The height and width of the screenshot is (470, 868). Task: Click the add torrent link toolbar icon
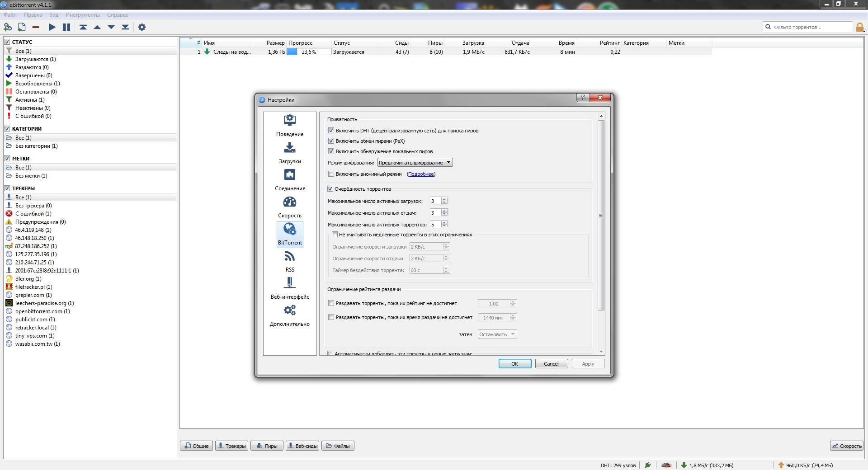coord(8,27)
